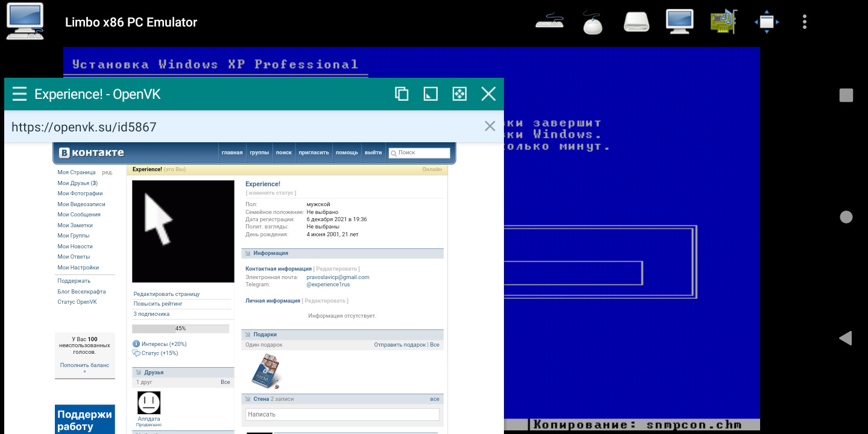Click the Статус (+15%) speech bubble icon
Screen dimensions: 868x434
136,353
